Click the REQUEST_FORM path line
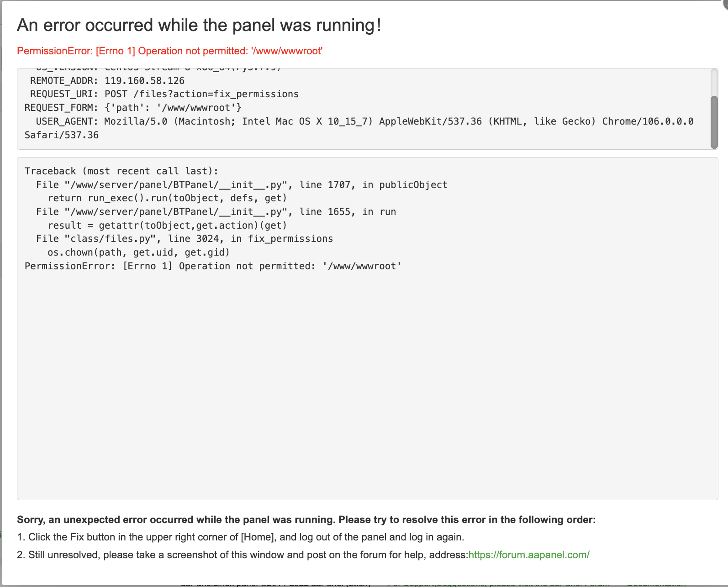Screen dimensions: 728x587 [133, 108]
